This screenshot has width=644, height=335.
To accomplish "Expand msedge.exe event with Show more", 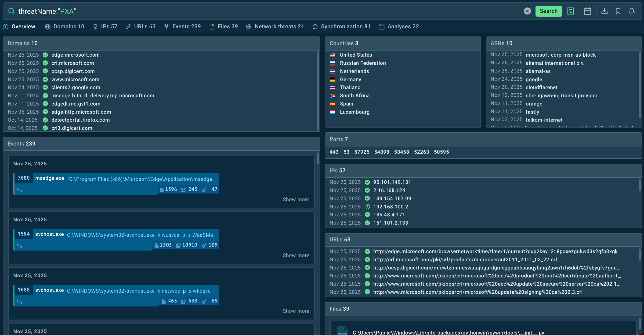I will pyautogui.click(x=296, y=199).
